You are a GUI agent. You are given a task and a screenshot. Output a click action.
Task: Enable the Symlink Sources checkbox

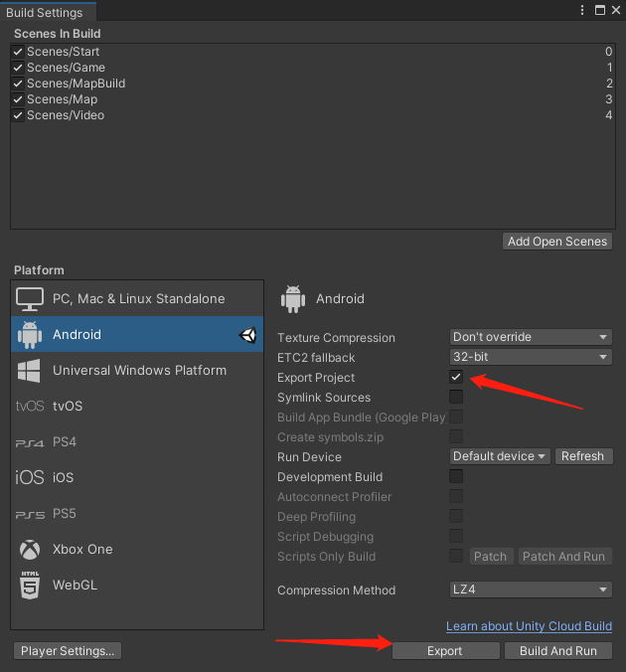coord(456,397)
